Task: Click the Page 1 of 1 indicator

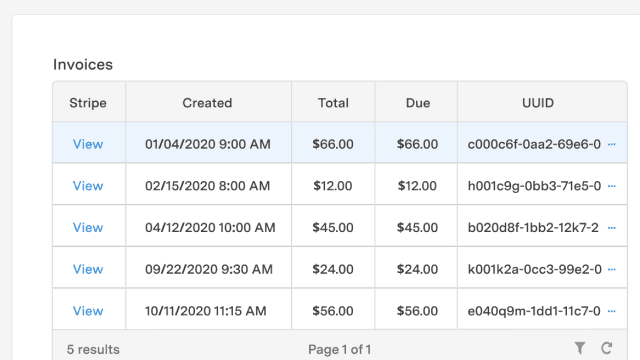Action: 340,349
